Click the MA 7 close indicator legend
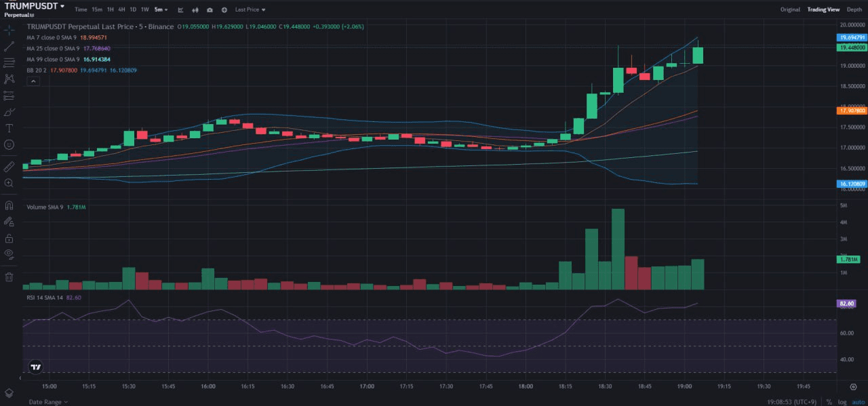 [x=66, y=38]
